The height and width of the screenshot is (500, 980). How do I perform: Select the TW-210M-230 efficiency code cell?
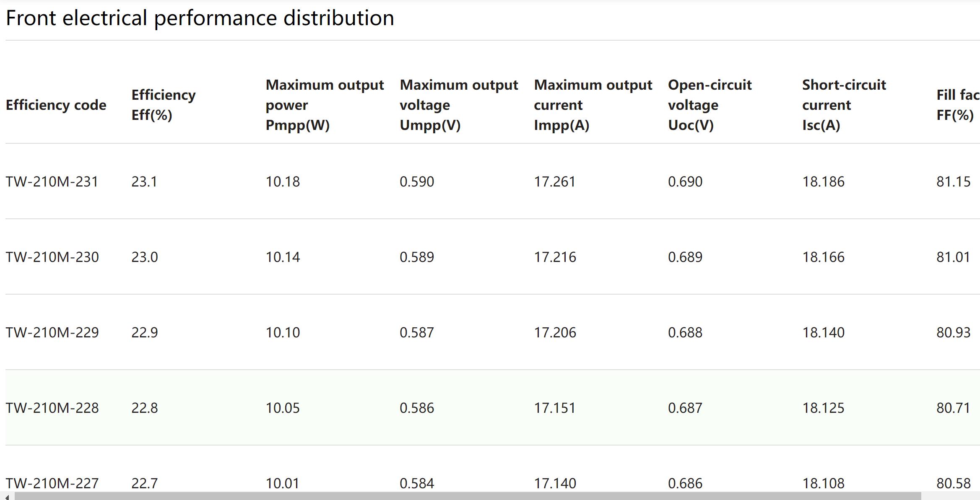[x=52, y=257]
